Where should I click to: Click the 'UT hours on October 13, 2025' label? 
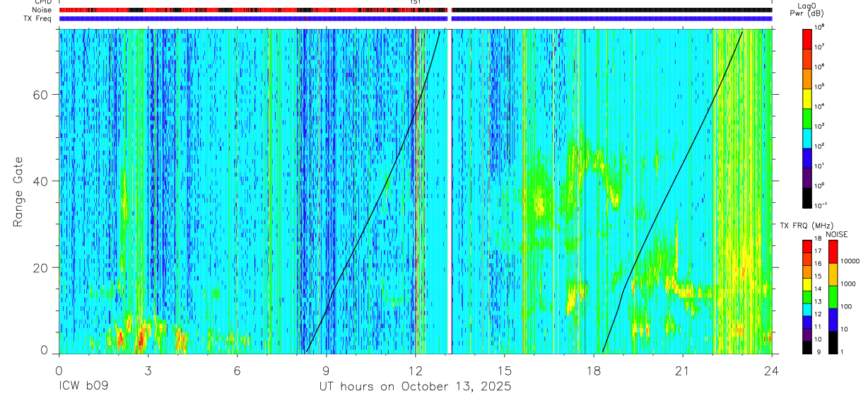pyautogui.click(x=414, y=387)
